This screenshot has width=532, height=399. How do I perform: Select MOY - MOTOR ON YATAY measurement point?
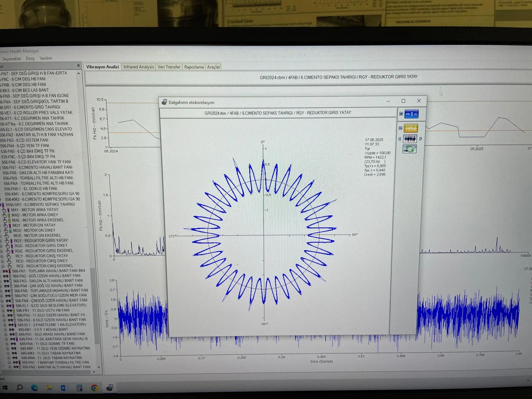pyautogui.click(x=34, y=225)
